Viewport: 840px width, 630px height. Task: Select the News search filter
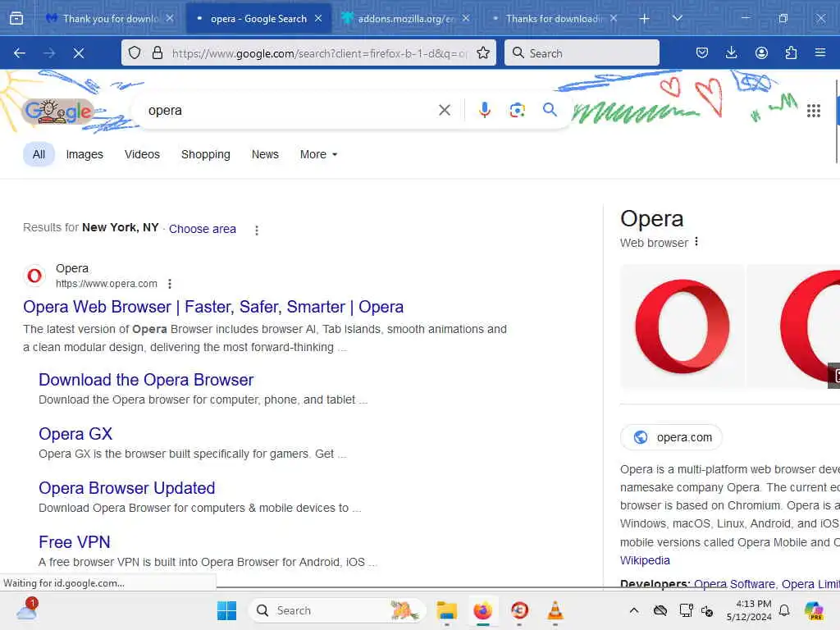pyautogui.click(x=265, y=154)
